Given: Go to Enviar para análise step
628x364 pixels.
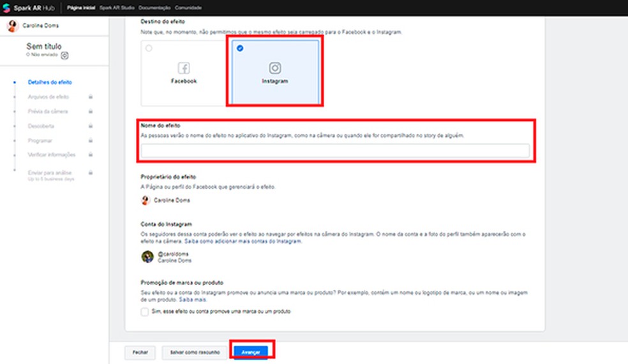Looking at the screenshot, I should [50, 173].
